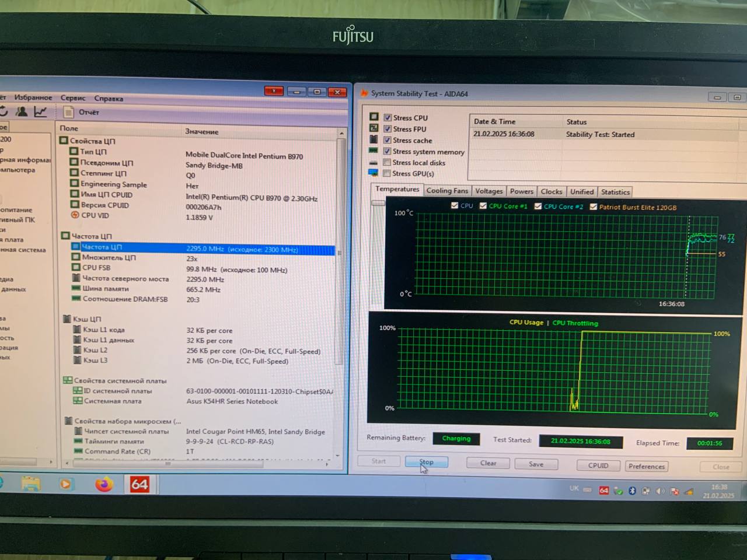747x560 pixels.
Task: Click the details list horizontal scrollbar
Action: click(169, 464)
